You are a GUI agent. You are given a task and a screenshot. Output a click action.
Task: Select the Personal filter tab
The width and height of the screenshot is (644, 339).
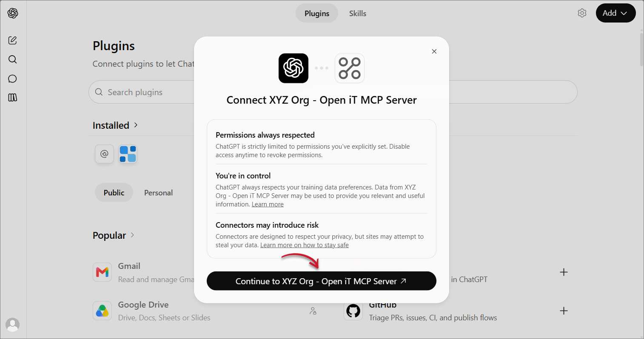(158, 192)
